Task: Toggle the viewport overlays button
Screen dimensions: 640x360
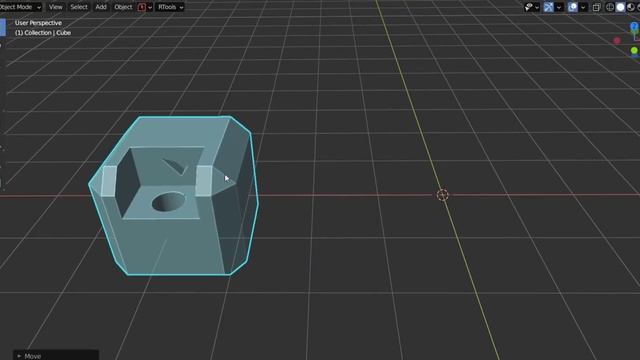Action: coord(573,7)
